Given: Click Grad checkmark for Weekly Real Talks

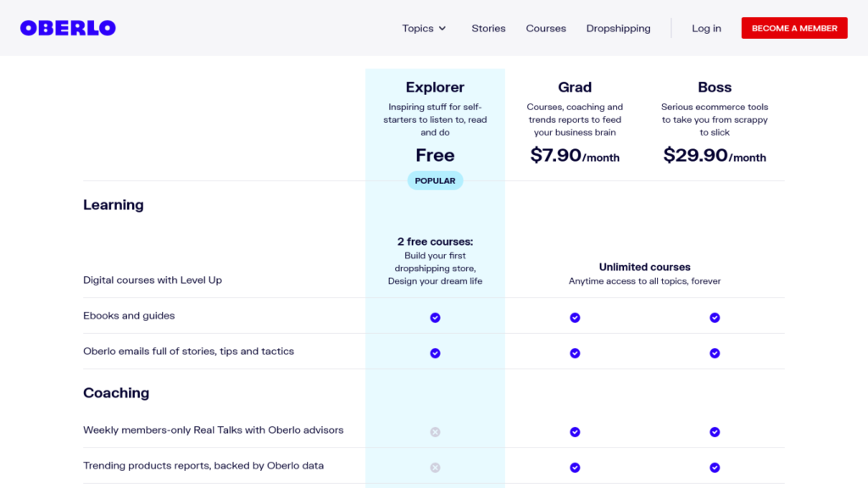Looking at the screenshot, I should coord(576,432).
